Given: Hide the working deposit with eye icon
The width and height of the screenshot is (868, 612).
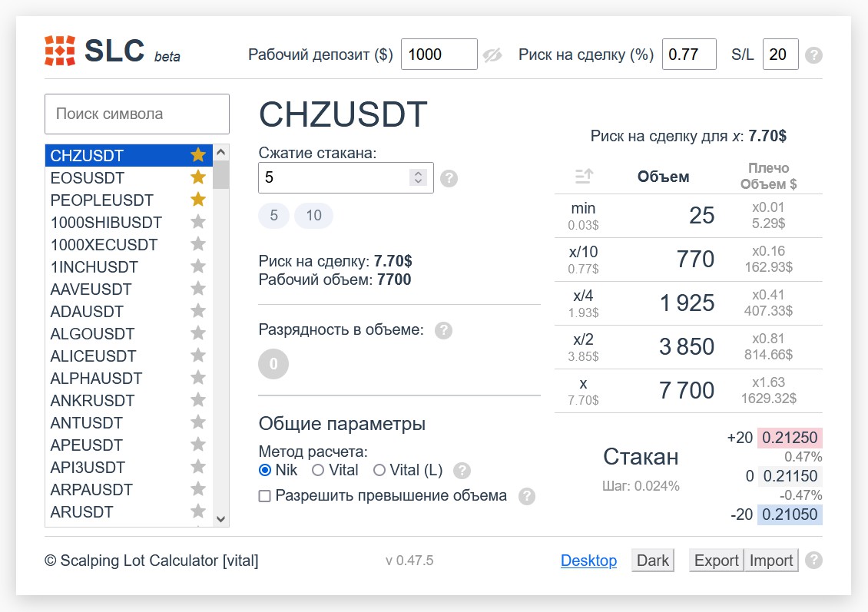Looking at the screenshot, I should pos(492,55).
